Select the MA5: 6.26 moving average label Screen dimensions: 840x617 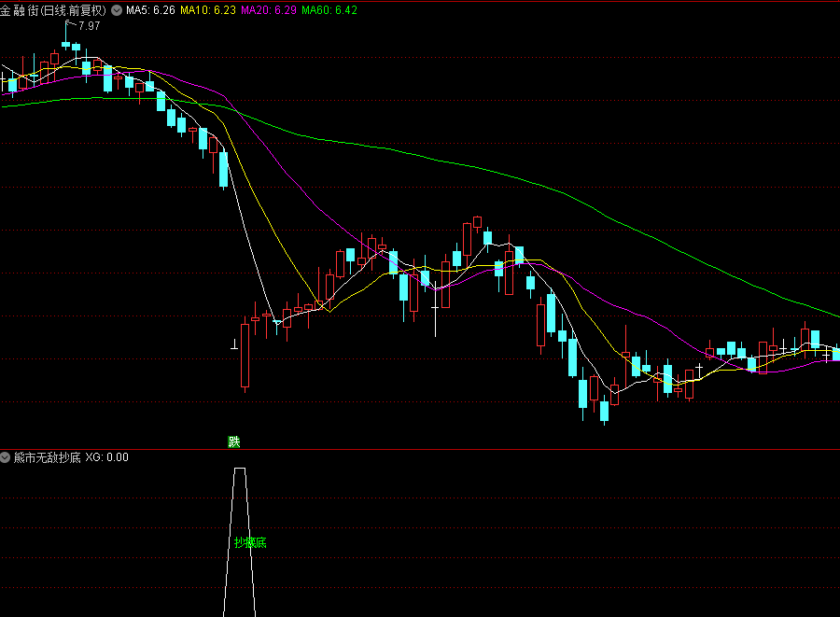coord(150,10)
